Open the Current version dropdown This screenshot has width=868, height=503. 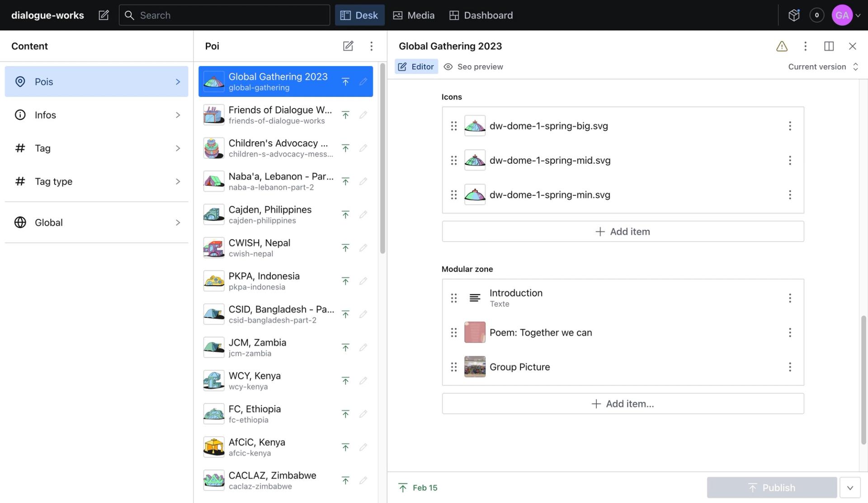point(823,67)
